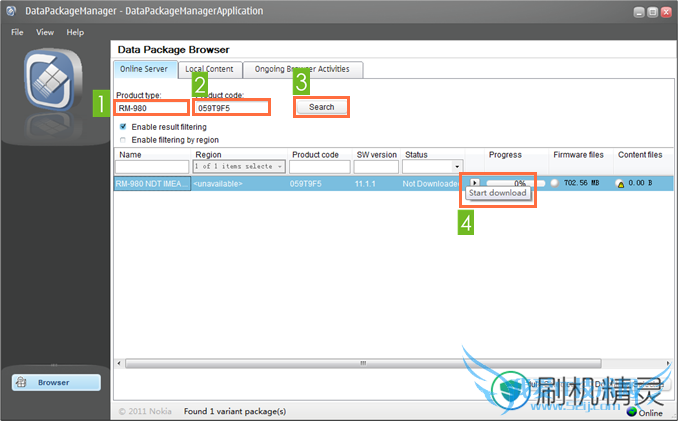The width and height of the screenshot is (678, 421).
Task: Click the DataPackageManager logo in sidebar
Action: coord(53,80)
